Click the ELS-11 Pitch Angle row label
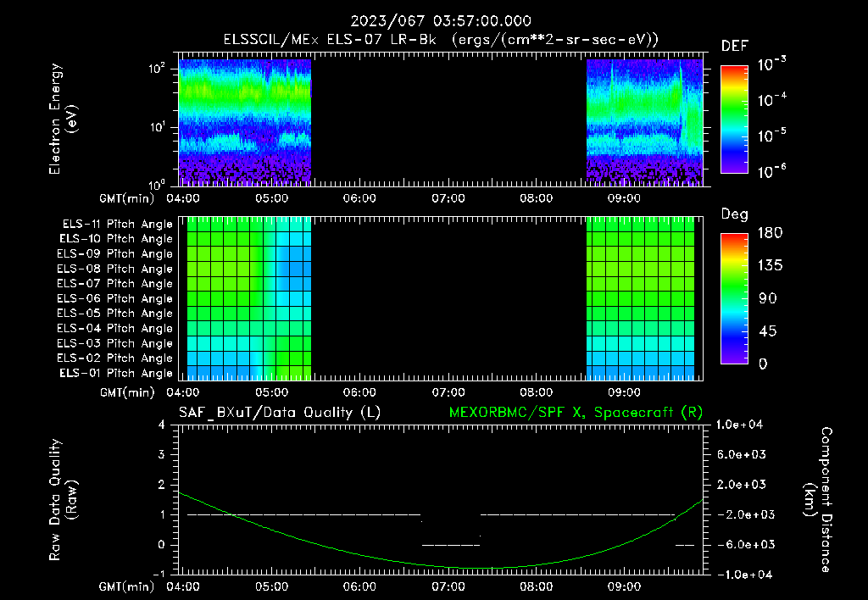 point(117,225)
